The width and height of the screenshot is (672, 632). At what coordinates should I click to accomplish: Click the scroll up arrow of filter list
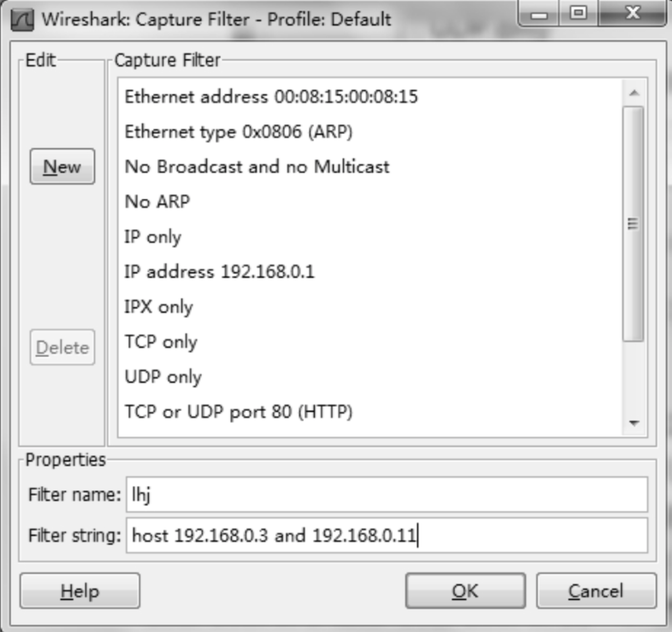tap(634, 93)
